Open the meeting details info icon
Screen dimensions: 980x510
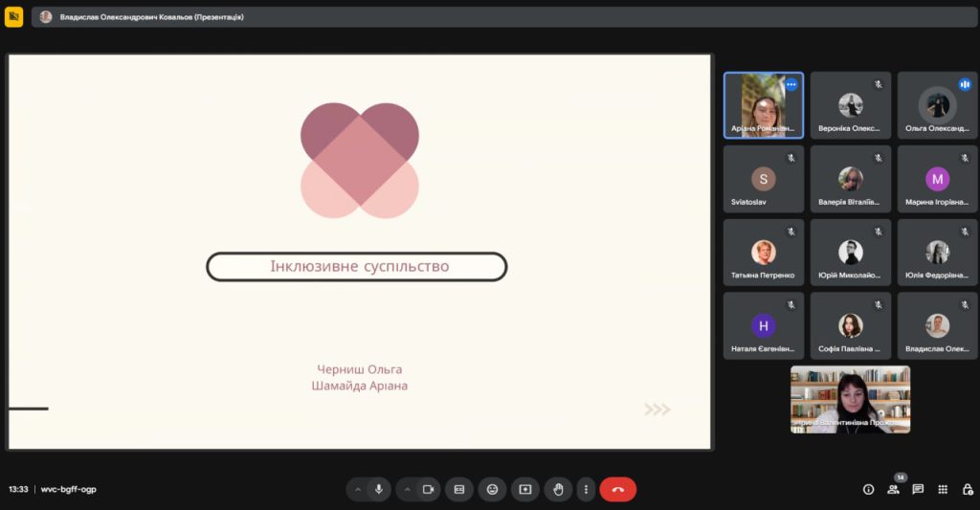coord(868,489)
